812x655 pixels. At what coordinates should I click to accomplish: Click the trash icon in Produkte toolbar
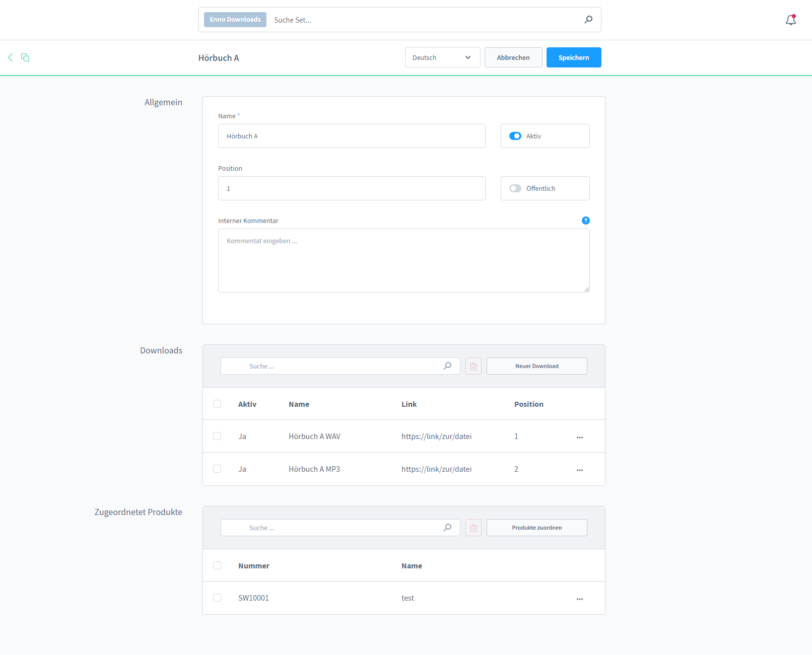(x=473, y=528)
